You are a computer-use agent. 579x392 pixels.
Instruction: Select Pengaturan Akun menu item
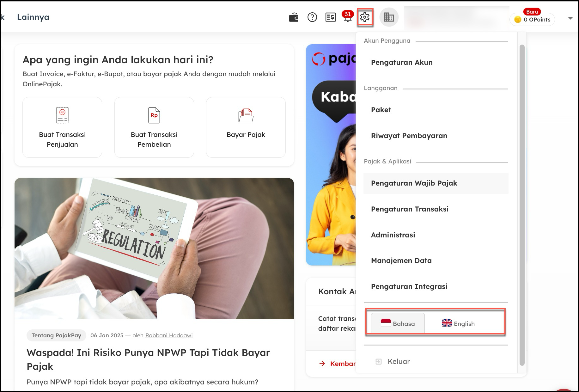pyautogui.click(x=402, y=63)
